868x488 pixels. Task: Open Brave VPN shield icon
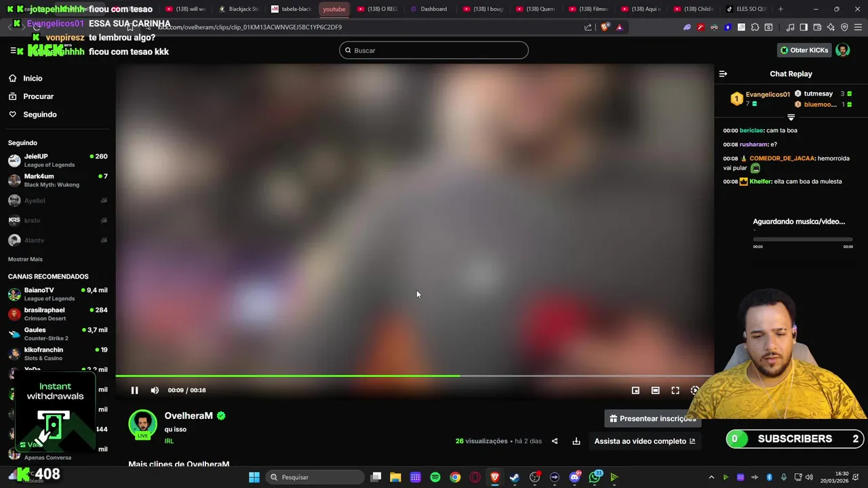point(844,27)
